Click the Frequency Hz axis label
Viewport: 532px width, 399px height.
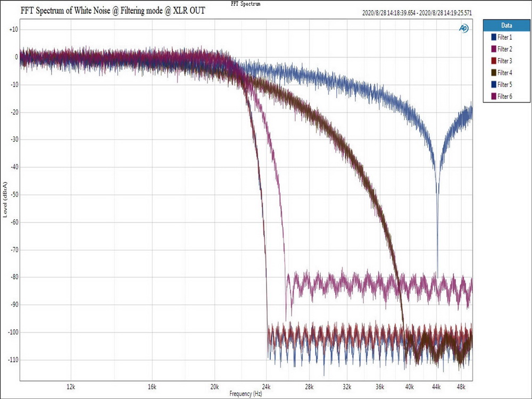[x=245, y=394]
